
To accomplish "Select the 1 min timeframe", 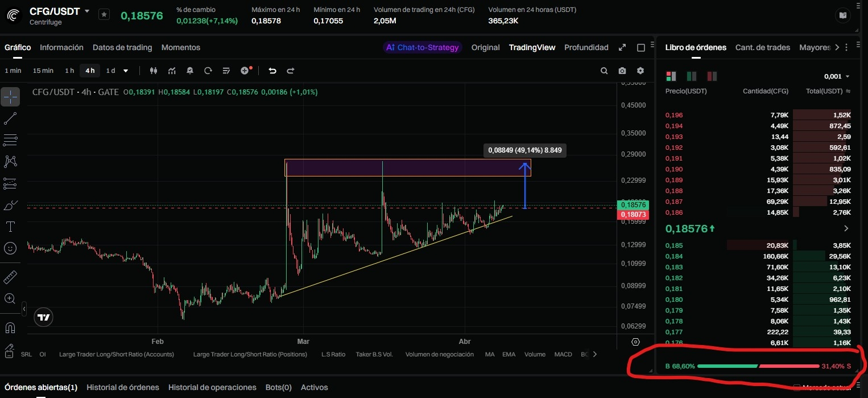I will (13, 71).
